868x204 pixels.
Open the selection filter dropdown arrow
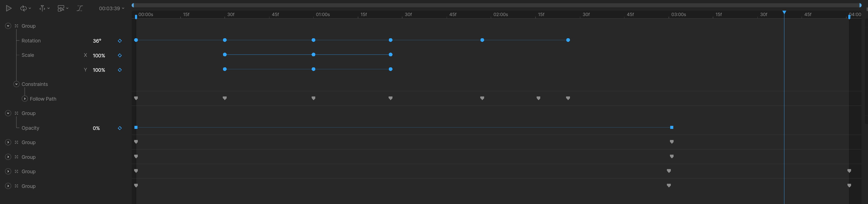[67, 8]
